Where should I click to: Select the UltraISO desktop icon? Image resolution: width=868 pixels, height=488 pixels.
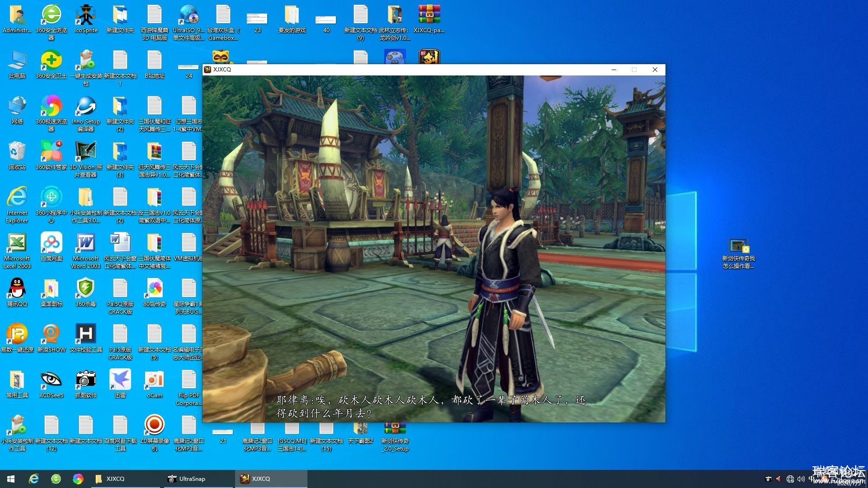(189, 22)
